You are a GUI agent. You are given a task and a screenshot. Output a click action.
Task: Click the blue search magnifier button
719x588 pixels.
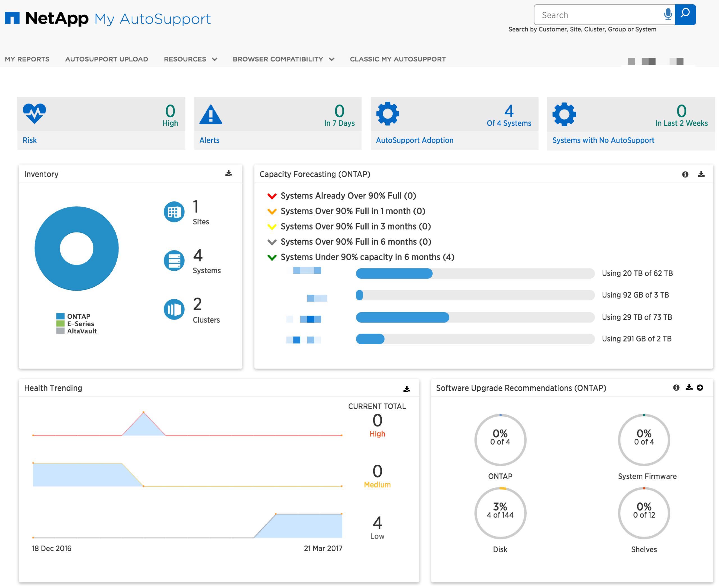click(685, 15)
